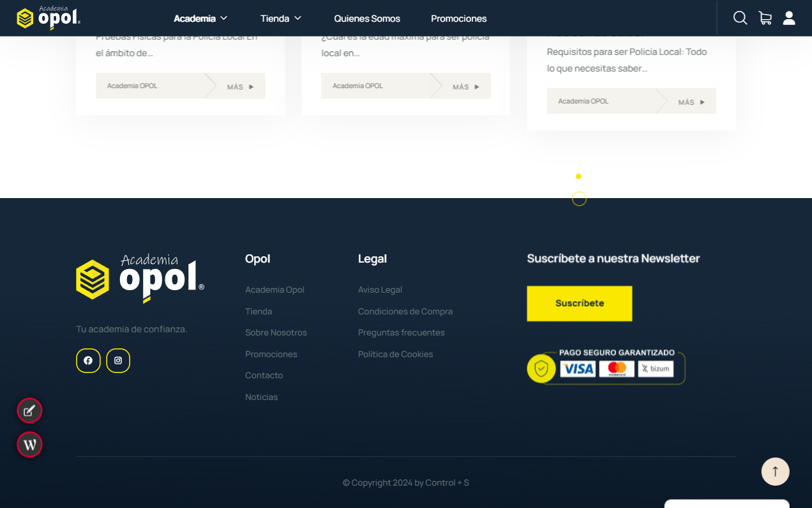Expand the Academia dropdown menu
Viewport: 812px width, 508px height.
pos(200,19)
